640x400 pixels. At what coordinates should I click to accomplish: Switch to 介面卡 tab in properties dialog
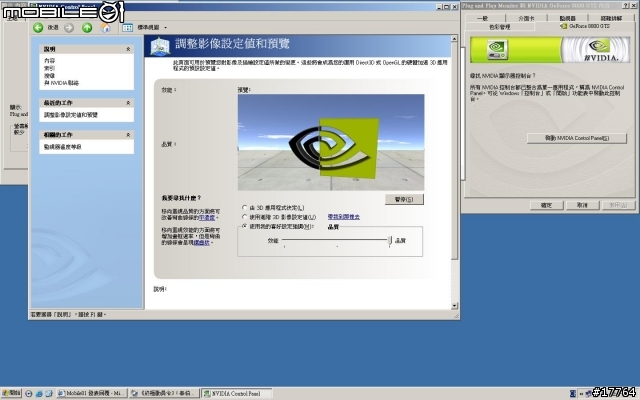click(x=526, y=18)
